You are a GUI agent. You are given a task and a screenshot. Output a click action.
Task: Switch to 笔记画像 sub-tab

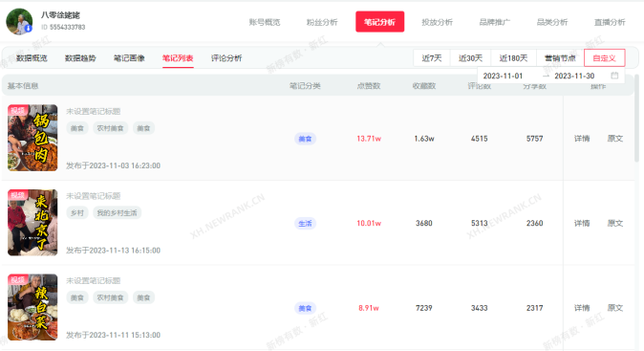pyautogui.click(x=129, y=58)
